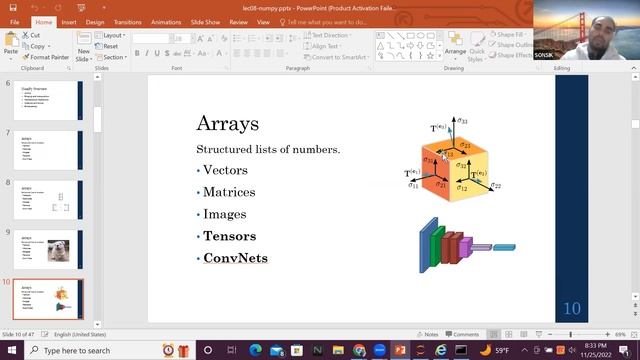The height and width of the screenshot is (360, 640).
Task: Toggle the Notes pane in status bar
Action: [428, 334]
